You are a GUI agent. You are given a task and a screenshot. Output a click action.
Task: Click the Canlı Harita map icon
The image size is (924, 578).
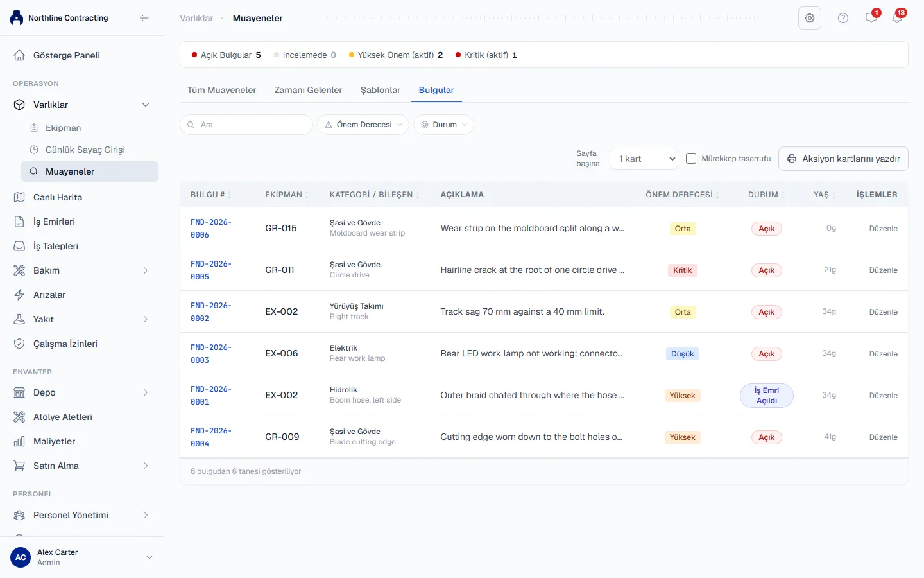19,197
